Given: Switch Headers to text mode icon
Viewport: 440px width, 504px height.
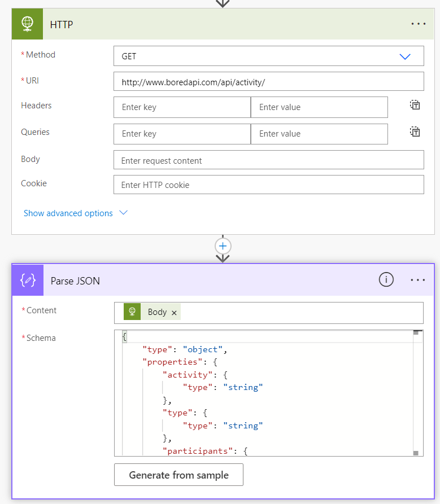Looking at the screenshot, I should [x=415, y=105].
